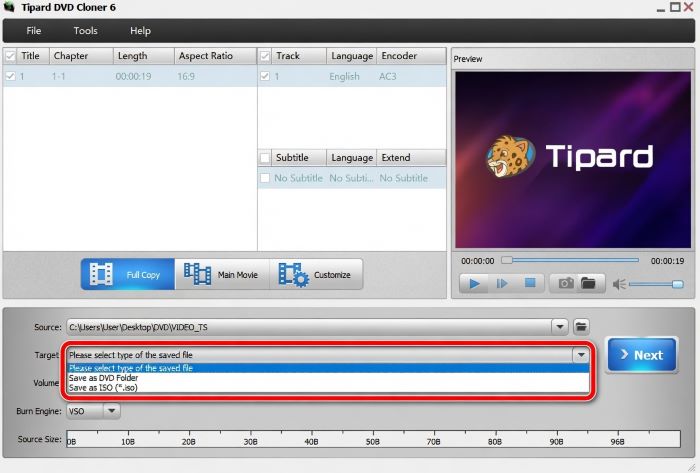Click the Source Size capacity bar

(373, 439)
